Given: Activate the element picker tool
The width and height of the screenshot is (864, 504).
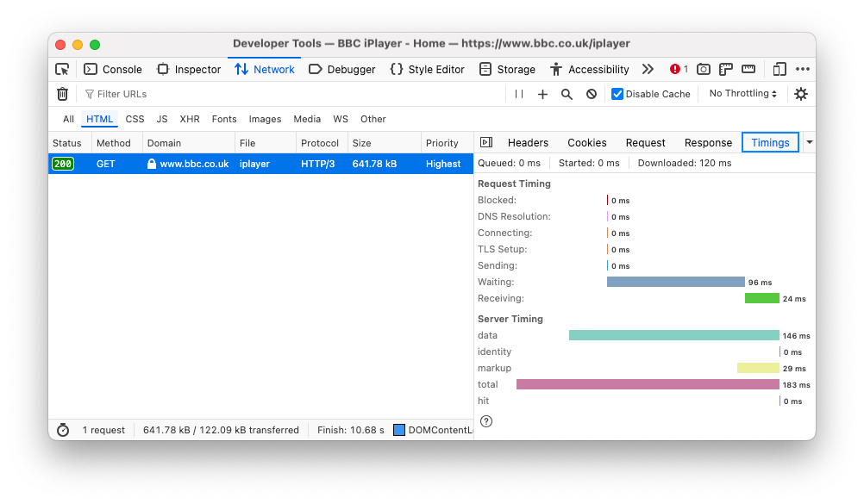Looking at the screenshot, I should click(x=61, y=69).
